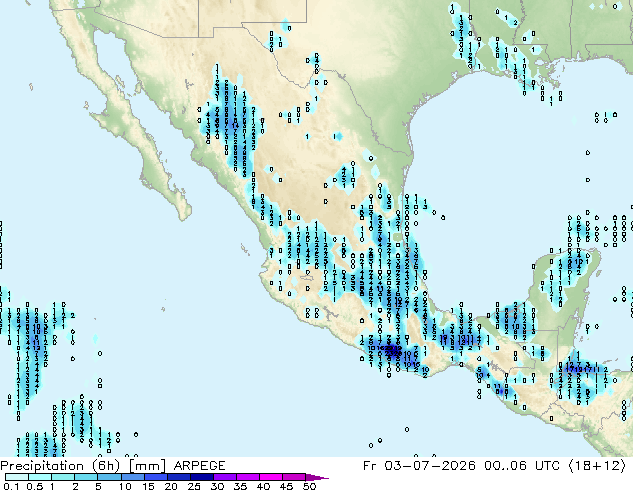The width and height of the screenshot is (634, 490).
Task: Select the [mm] unit label
Action: (x=147, y=466)
